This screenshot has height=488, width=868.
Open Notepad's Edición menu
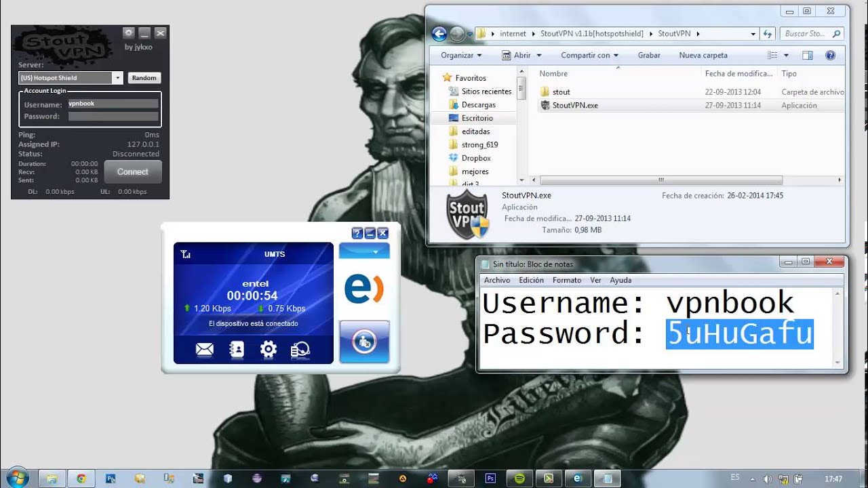coord(531,280)
